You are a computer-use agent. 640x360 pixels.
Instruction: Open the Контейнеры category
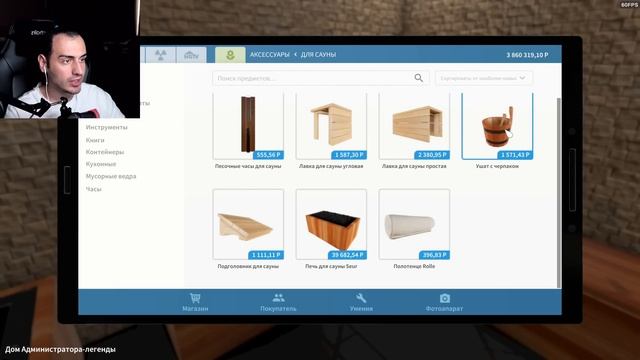(105, 152)
